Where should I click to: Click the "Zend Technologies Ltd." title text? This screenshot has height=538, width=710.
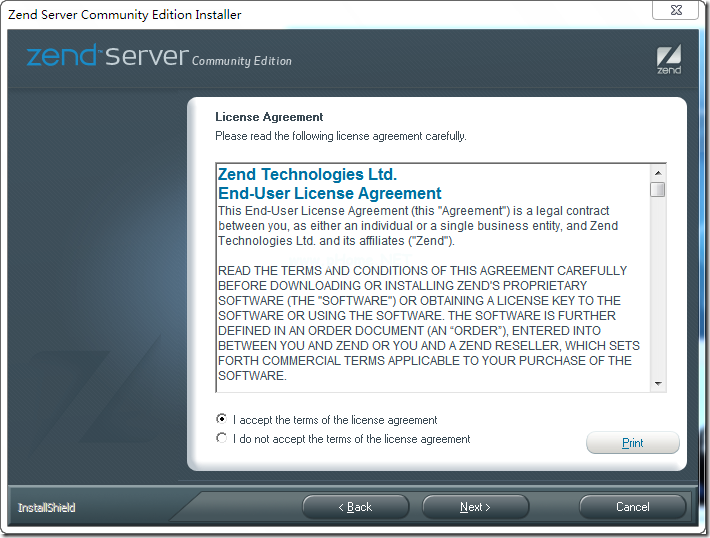pyautogui.click(x=307, y=175)
